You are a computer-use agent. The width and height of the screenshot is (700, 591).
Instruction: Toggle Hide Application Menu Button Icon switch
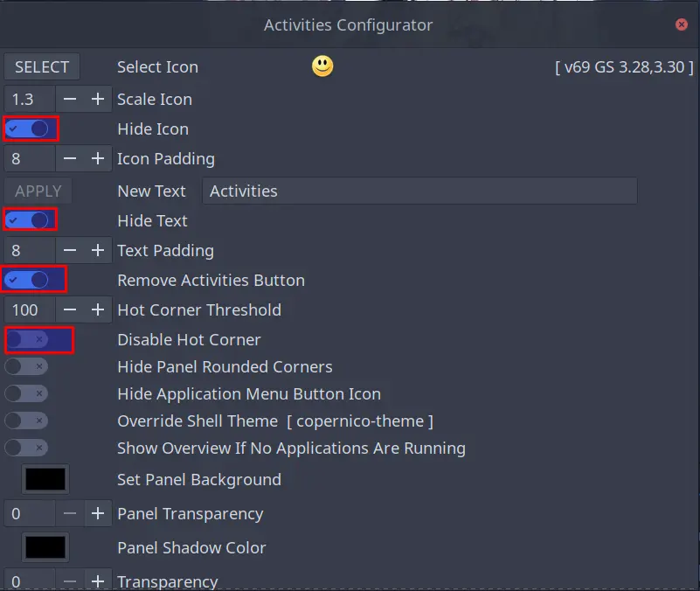(26, 393)
